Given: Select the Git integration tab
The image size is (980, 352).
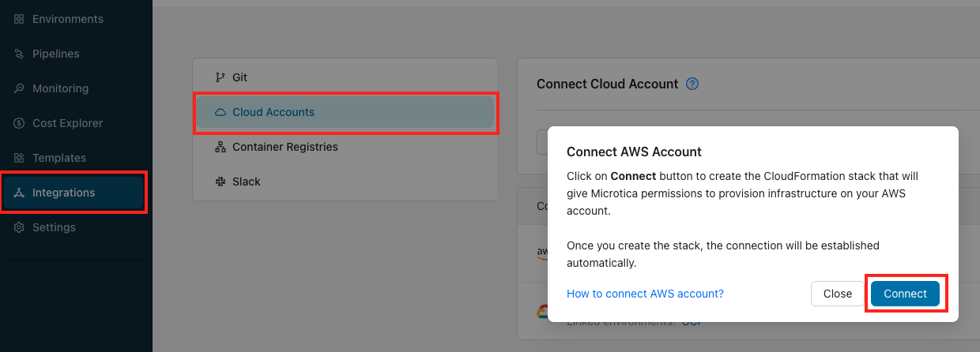Looking at the screenshot, I should [x=345, y=77].
